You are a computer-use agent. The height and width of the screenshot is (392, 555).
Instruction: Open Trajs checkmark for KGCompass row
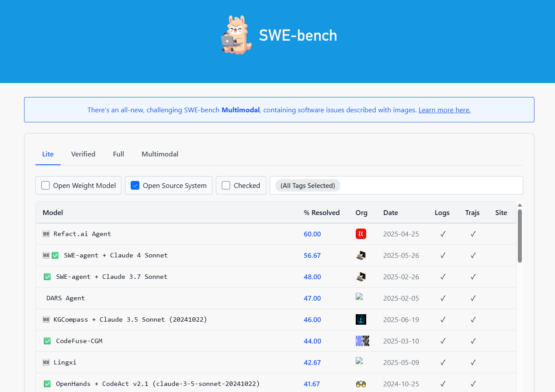(x=473, y=319)
